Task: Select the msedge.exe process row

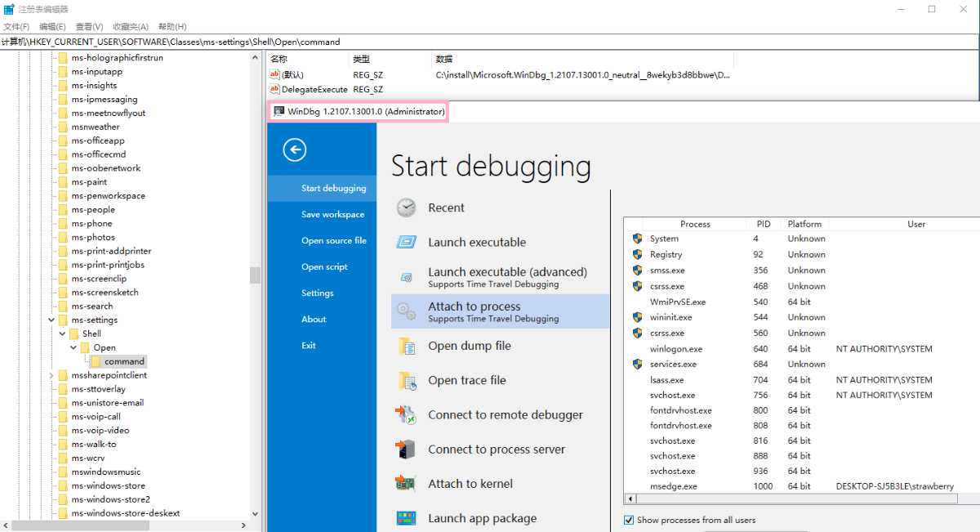Action: (802, 486)
